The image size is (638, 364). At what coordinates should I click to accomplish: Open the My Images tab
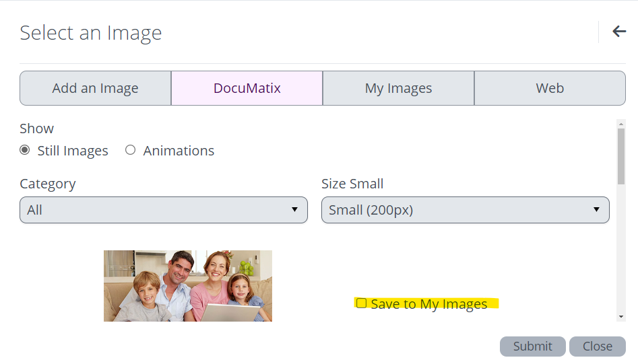click(398, 88)
